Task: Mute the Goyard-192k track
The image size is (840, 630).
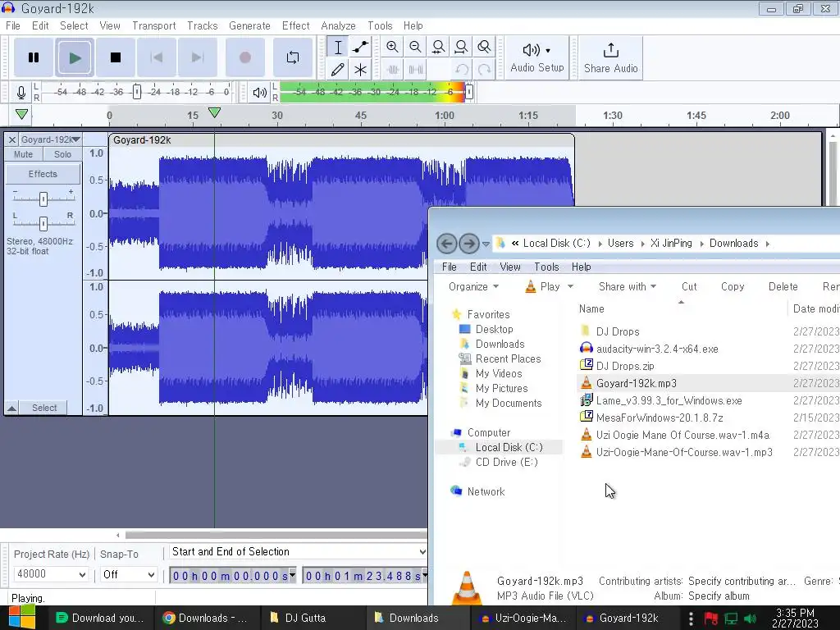Action: (x=24, y=154)
